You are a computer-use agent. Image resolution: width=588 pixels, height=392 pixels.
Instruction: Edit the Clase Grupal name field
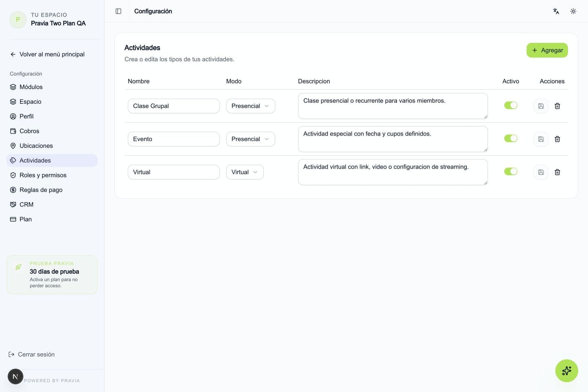(174, 106)
